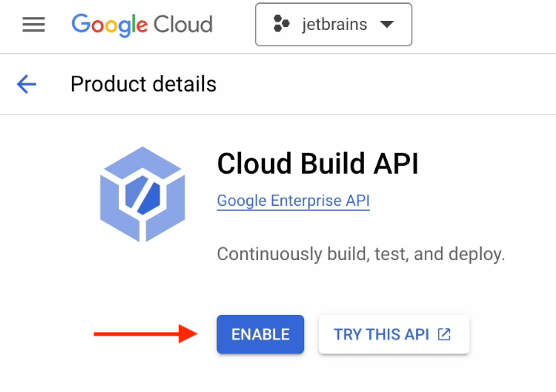Viewport: 556px width, 392px height.
Task: Click dark blue center of Cloud Build logo
Action: click(x=144, y=194)
